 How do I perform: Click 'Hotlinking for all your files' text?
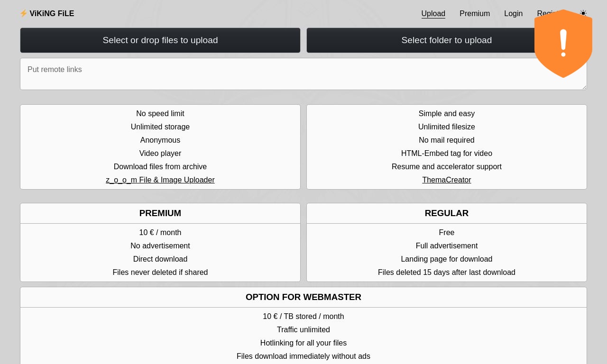tap(303, 343)
